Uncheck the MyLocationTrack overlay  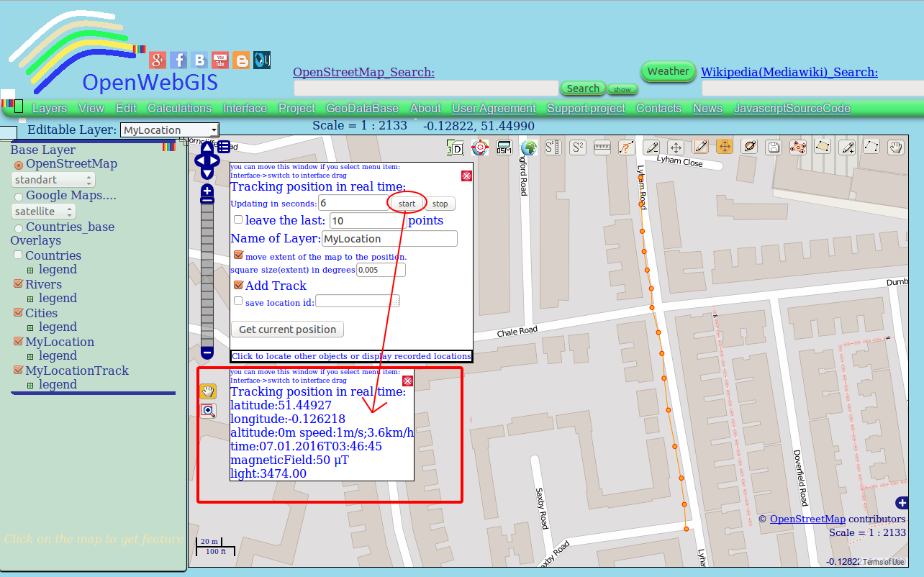19,371
